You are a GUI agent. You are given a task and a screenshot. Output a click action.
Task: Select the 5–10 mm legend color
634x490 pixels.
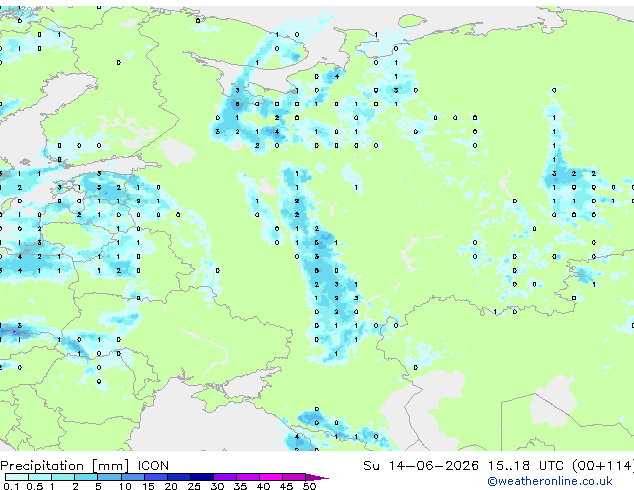click(x=109, y=477)
